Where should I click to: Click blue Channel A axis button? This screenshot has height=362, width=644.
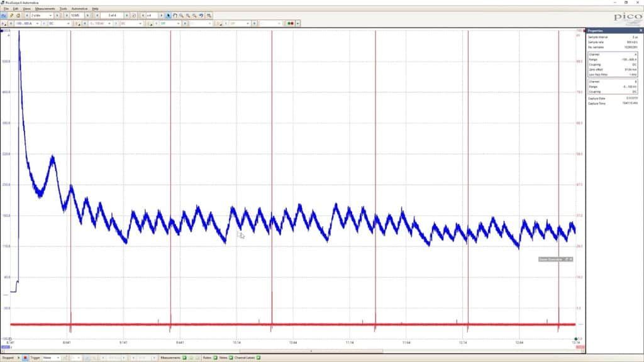[5, 347]
